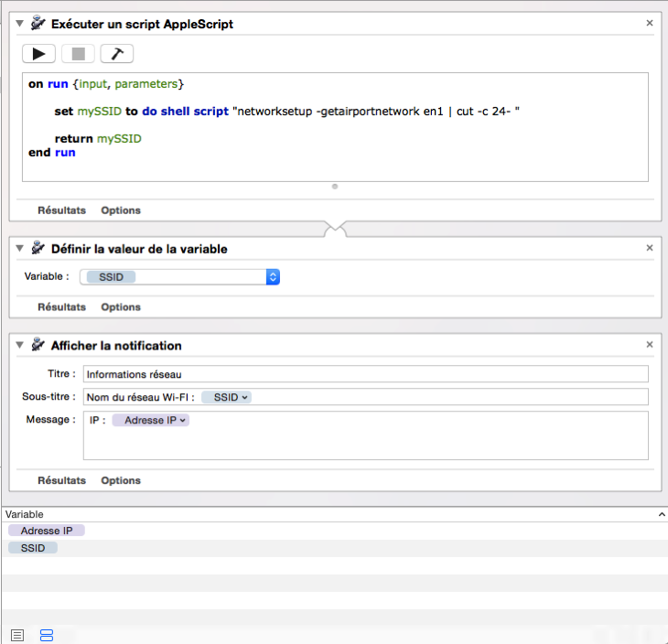Run the AppleScript with play button

(38, 54)
